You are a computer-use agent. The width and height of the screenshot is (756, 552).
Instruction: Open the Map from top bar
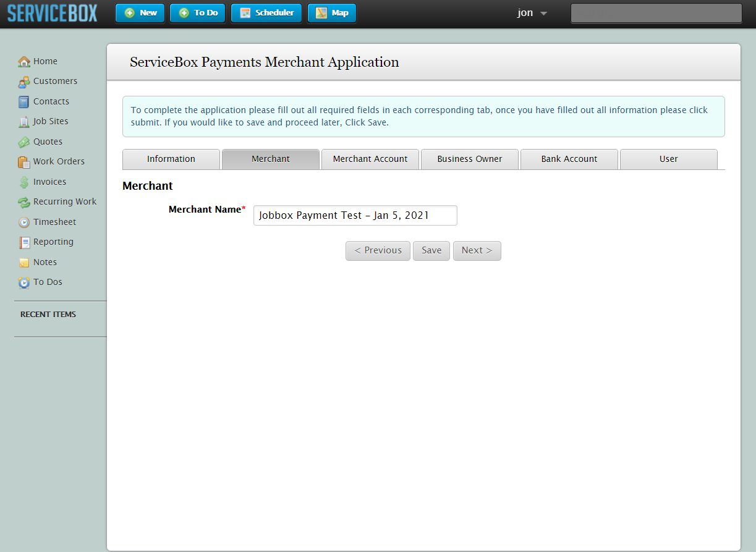point(332,13)
